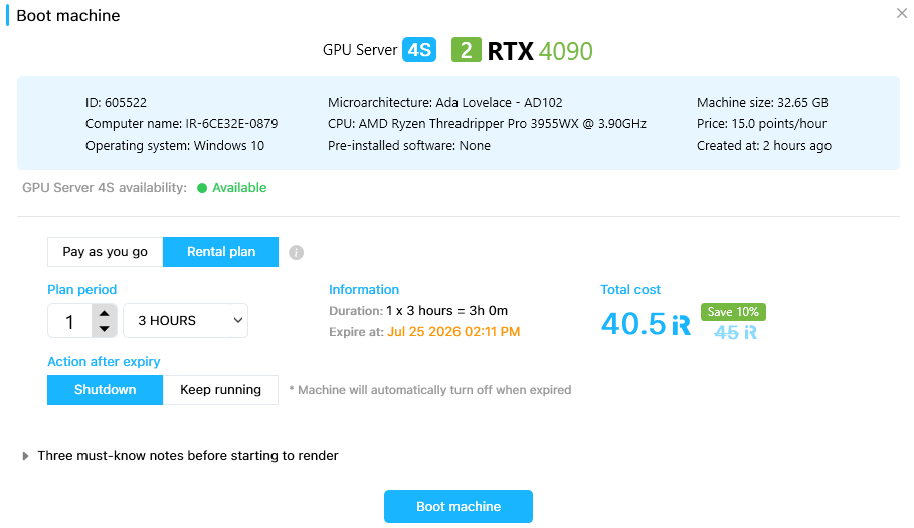Click the expiry date Jul 25 2026
The height and width of the screenshot is (528, 914).
[x=454, y=332]
